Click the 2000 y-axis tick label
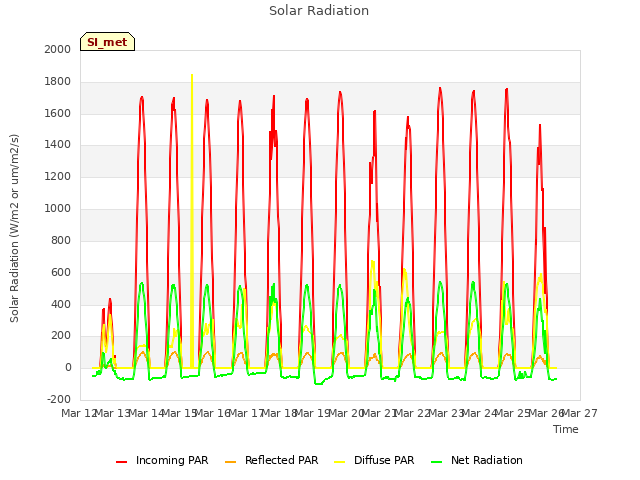 point(58,49)
